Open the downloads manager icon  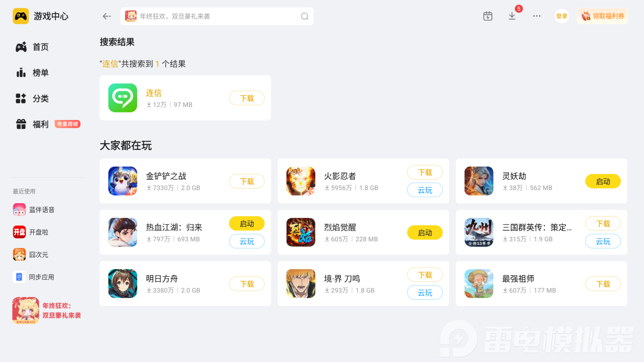click(512, 16)
